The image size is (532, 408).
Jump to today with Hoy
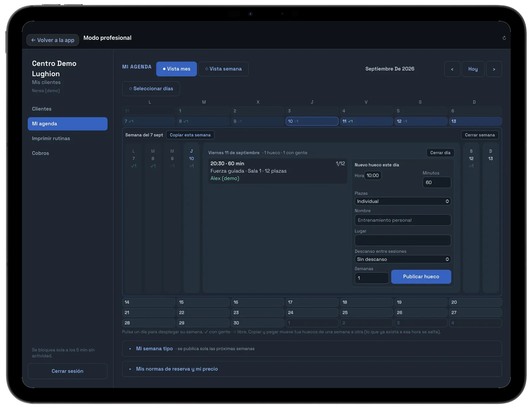[473, 69]
